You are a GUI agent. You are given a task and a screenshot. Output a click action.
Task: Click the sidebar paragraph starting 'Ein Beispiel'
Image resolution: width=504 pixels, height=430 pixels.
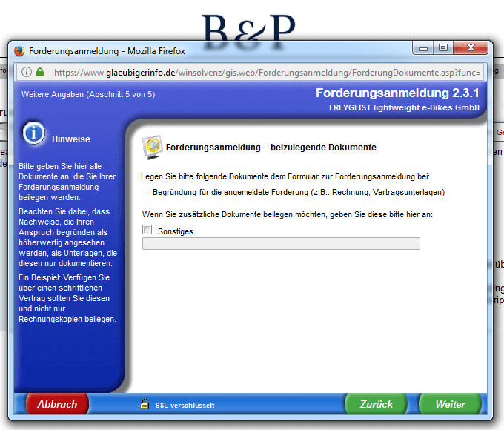[x=67, y=298]
